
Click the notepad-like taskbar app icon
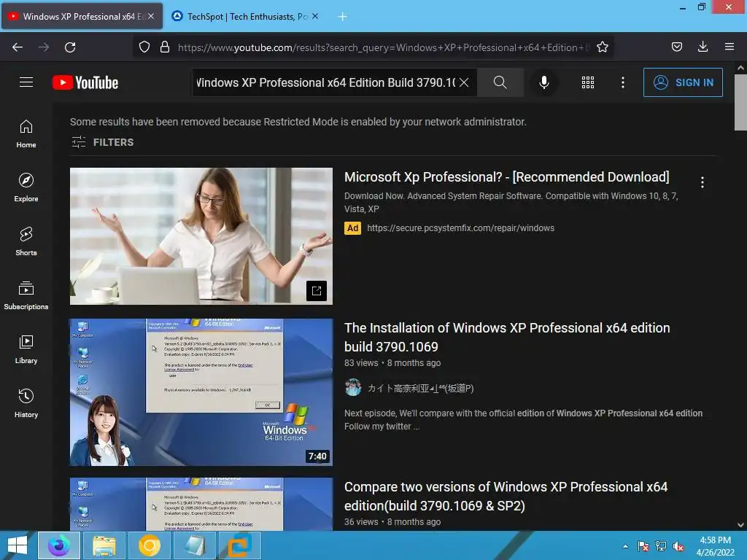[x=195, y=545]
